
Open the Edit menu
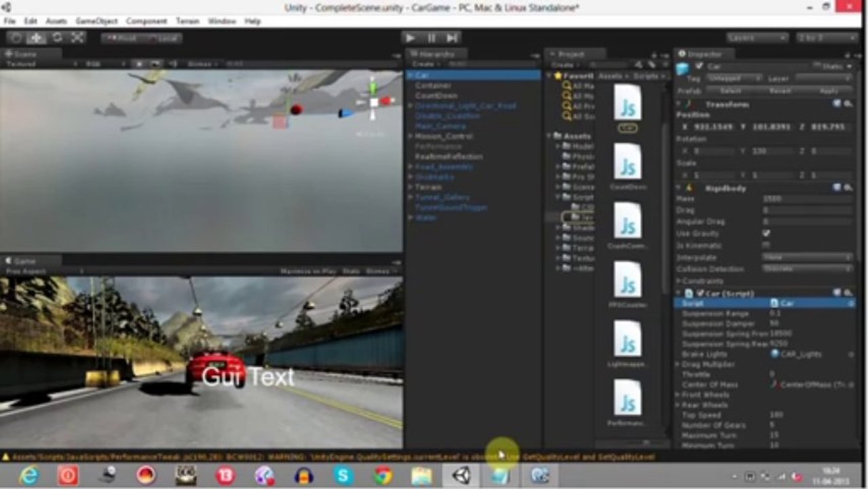(31, 22)
